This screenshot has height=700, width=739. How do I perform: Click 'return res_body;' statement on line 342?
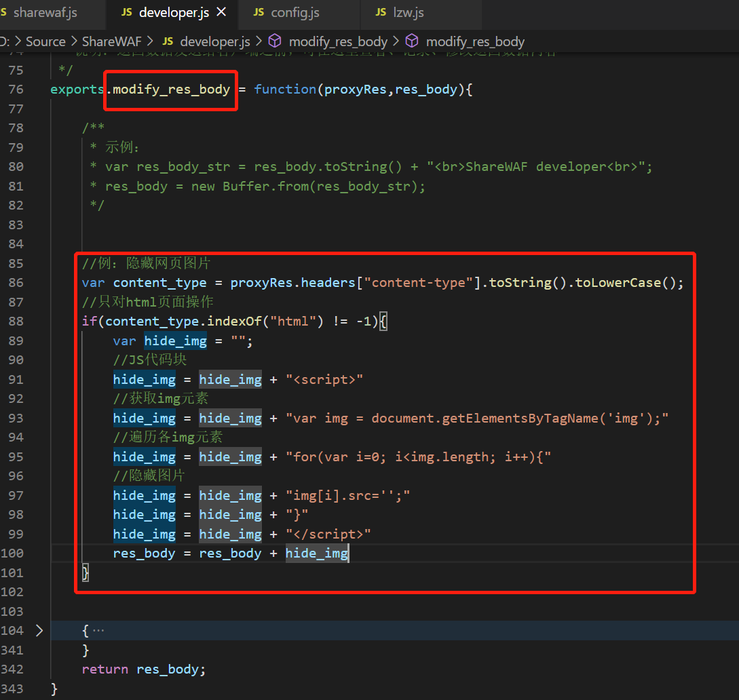click(x=144, y=669)
